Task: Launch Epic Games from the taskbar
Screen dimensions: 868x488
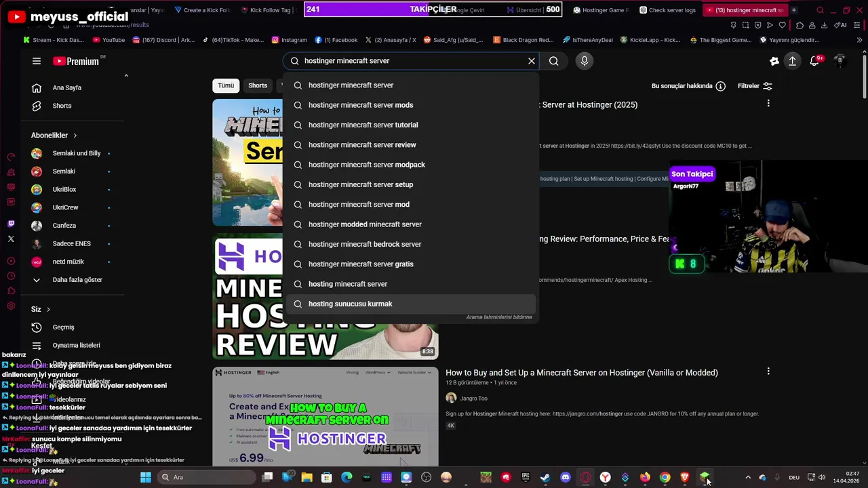Action: pyautogui.click(x=526, y=477)
